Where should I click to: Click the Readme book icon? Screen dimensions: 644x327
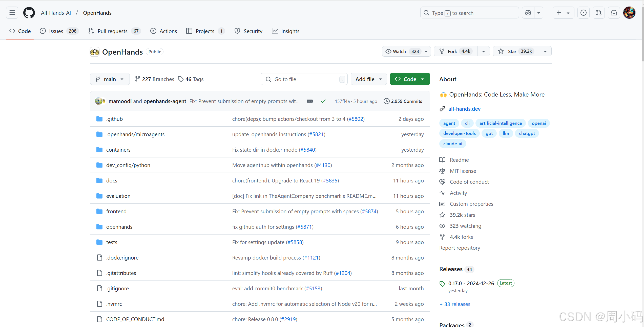click(x=442, y=160)
